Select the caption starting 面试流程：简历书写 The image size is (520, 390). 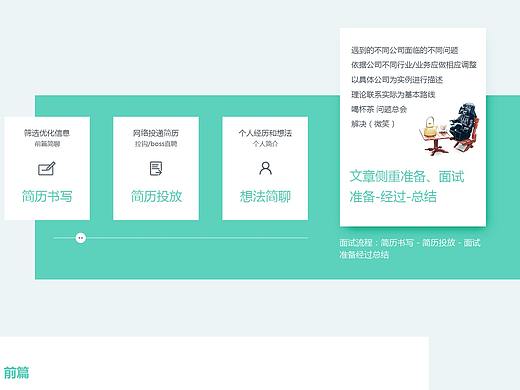[410, 249]
